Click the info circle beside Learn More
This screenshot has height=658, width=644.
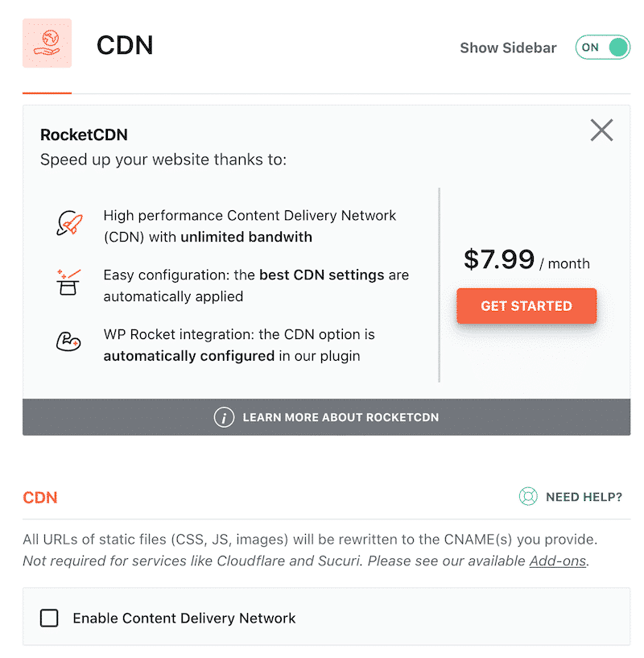(x=224, y=417)
